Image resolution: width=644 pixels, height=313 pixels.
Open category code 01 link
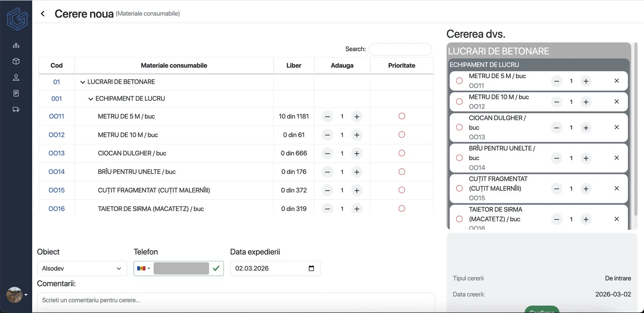click(56, 82)
